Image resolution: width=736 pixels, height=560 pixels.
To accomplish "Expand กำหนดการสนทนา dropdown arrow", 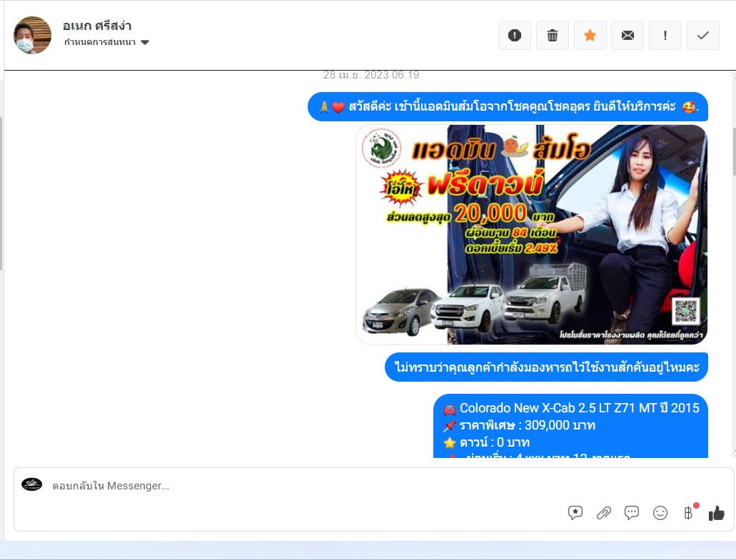I will 145,42.
